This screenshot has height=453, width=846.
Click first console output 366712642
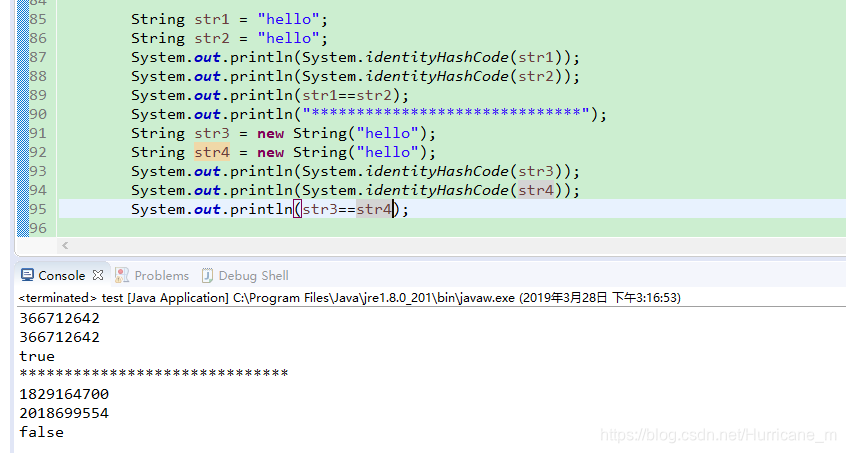click(x=59, y=318)
